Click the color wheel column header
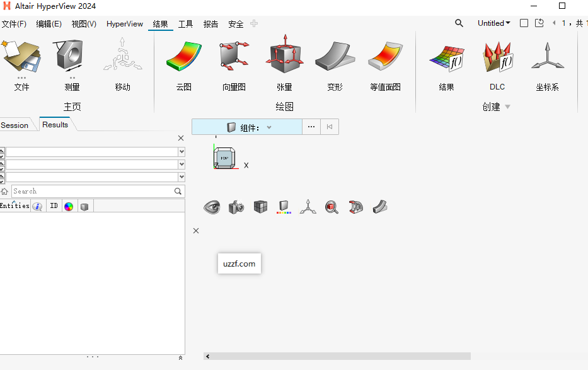 click(x=69, y=206)
